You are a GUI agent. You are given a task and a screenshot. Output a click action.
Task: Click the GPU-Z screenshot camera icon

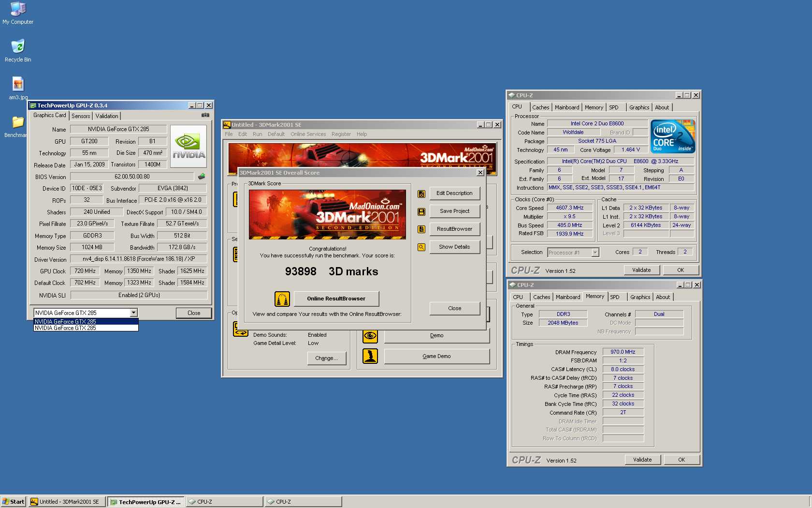click(205, 115)
